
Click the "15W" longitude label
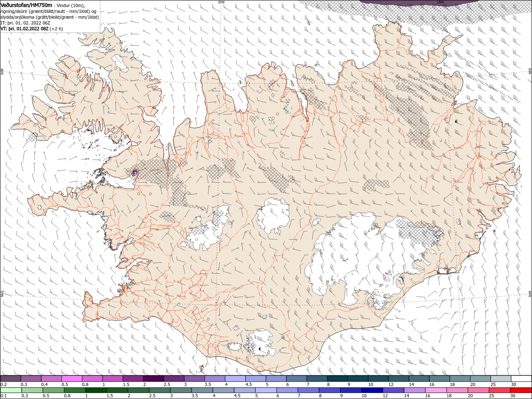click(440, 2)
